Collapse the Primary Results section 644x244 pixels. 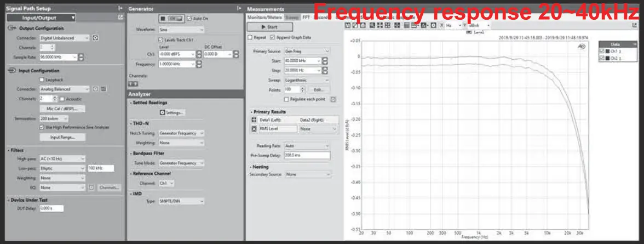point(251,112)
